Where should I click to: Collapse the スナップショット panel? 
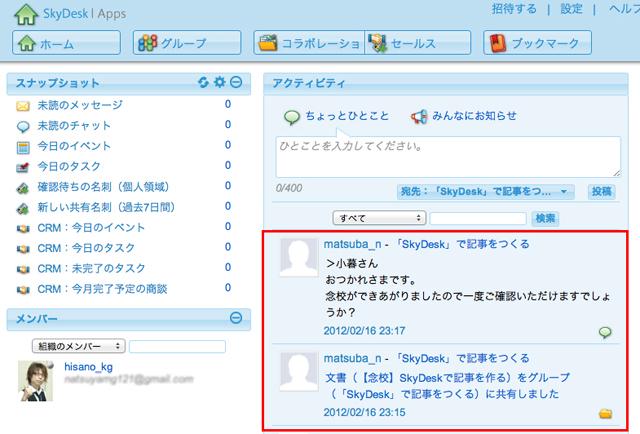pos(236,82)
